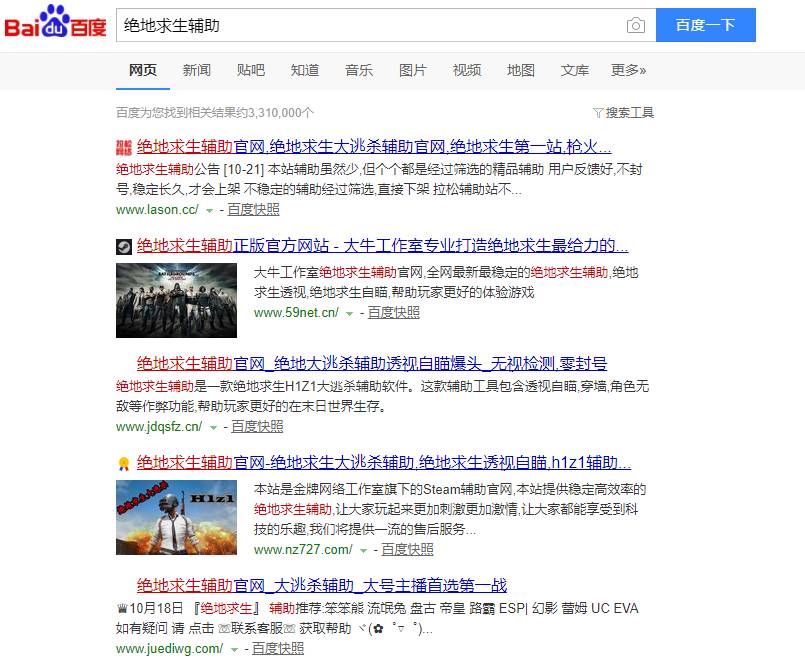Open result title 大牛工作室 official site
The width and height of the screenshot is (805, 667).
(382, 246)
